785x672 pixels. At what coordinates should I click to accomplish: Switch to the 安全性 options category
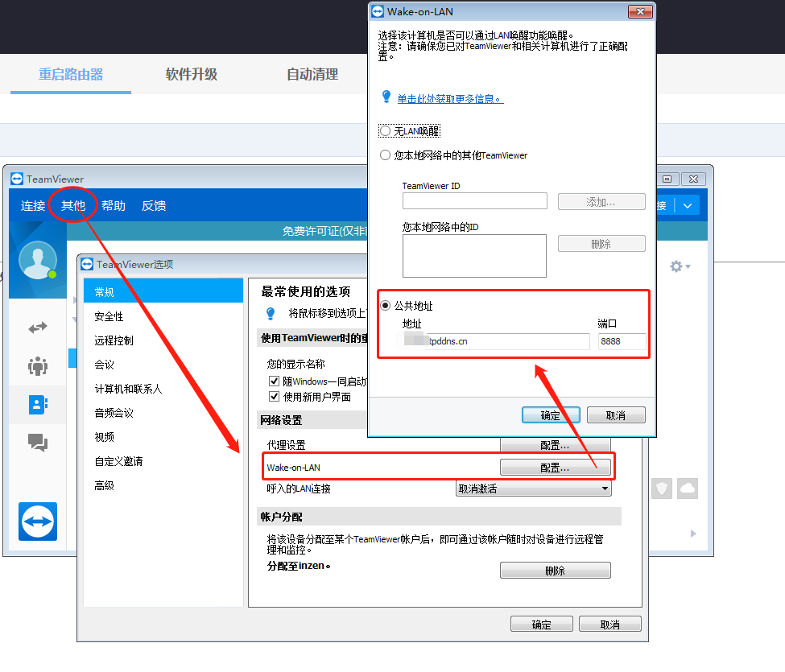click(x=109, y=316)
